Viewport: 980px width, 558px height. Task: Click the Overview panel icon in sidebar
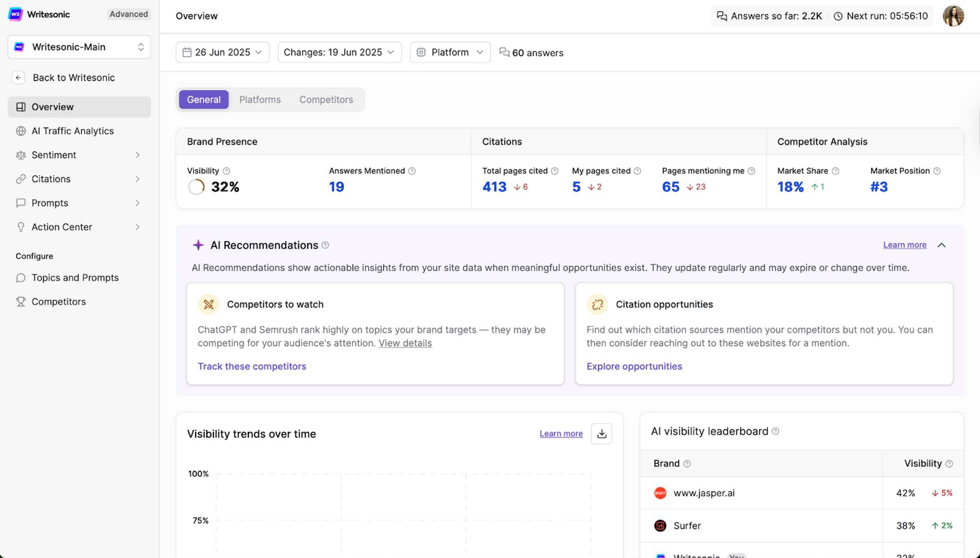[x=21, y=107]
